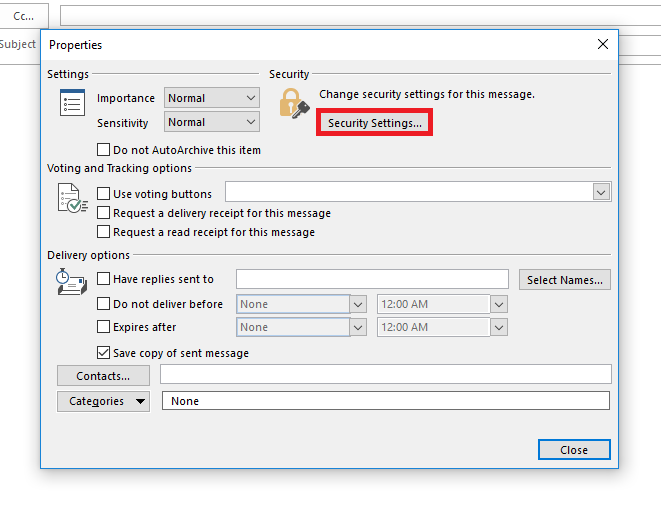This screenshot has height=511, width=661.
Task: Expand the Importance dropdown
Action: pyautogui.click(x=212, y=98)
